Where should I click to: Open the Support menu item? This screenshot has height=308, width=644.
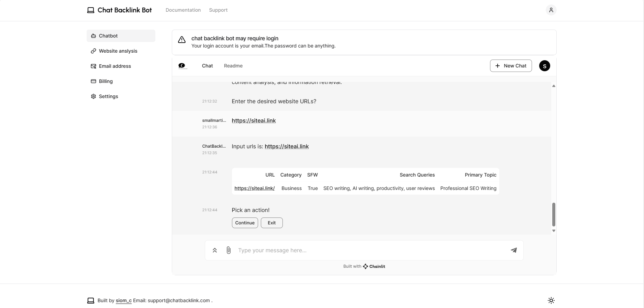coord(218,10)
